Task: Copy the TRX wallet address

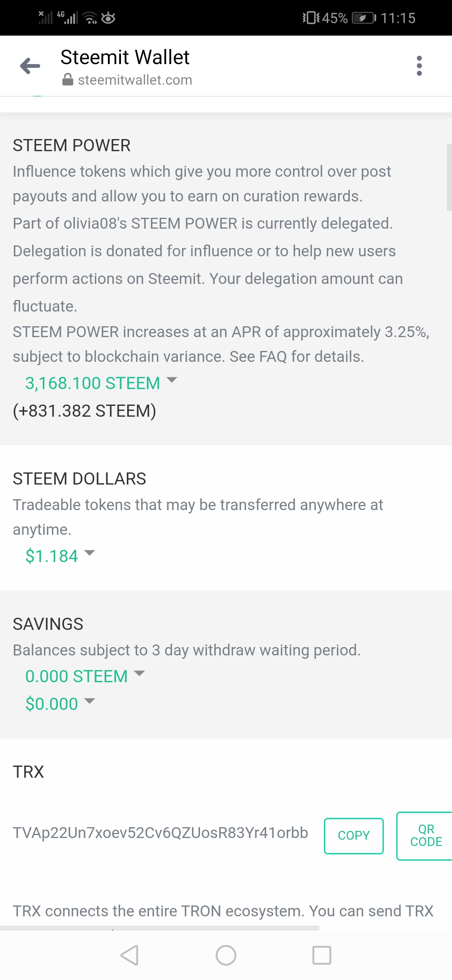Action: pyautogui.click(x=354, y=836)
